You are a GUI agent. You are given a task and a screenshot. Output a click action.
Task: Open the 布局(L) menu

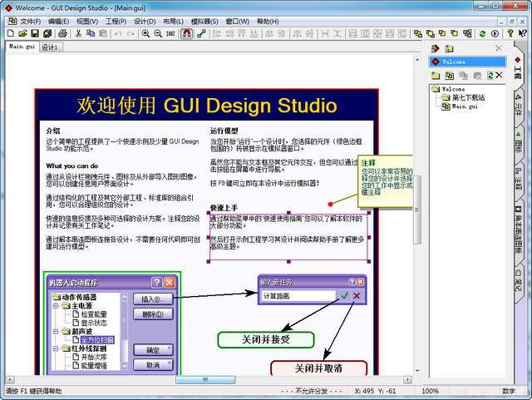click(x=173, y=22)
